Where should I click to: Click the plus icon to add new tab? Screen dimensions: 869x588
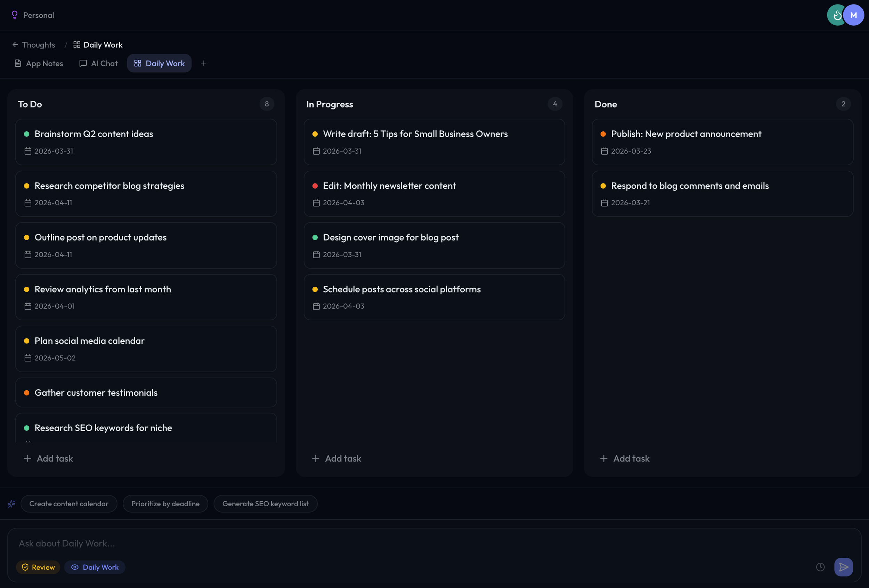point(203,63)
